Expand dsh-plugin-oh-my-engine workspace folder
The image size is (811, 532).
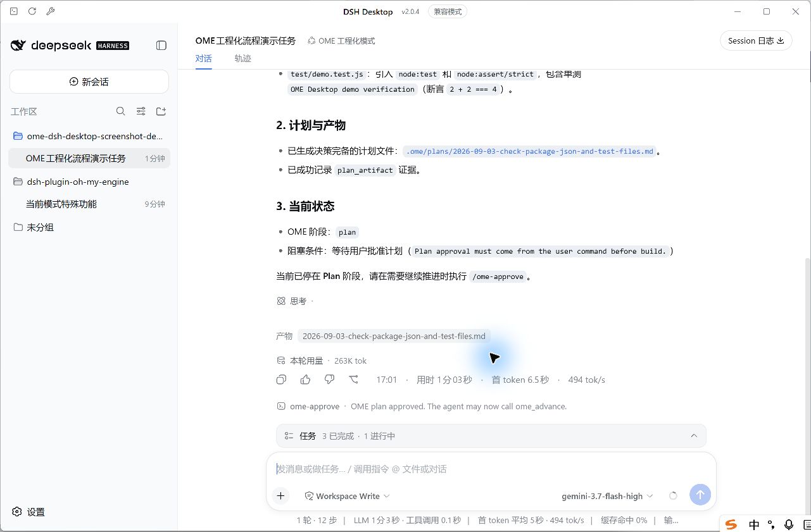(89, 182)
